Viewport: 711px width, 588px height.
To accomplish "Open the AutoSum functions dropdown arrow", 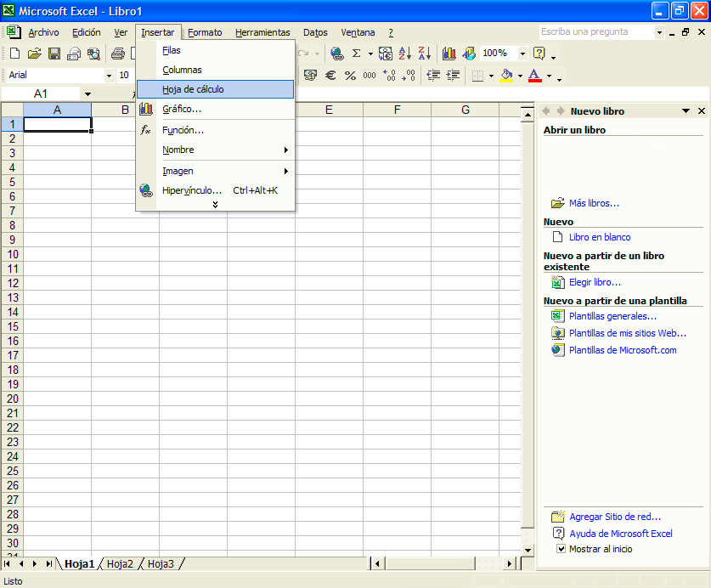I will [x=370, y=54].
